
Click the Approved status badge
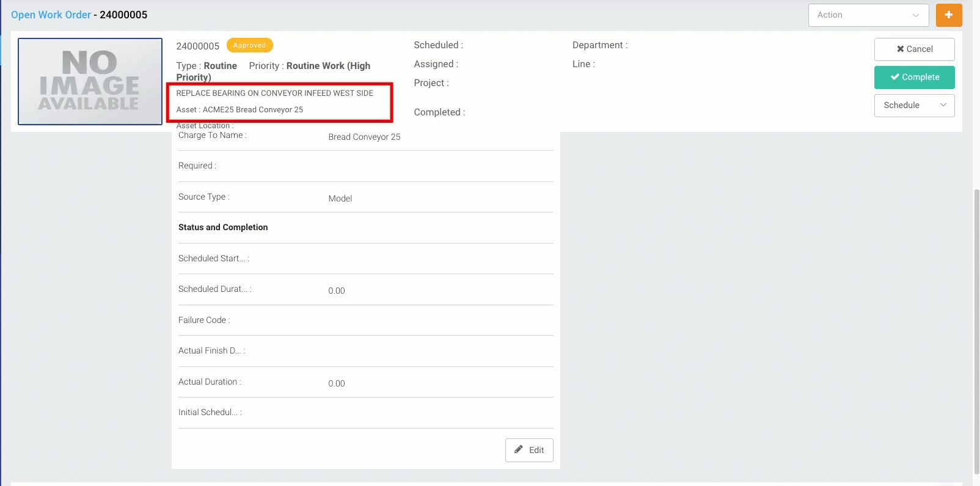point(250,45)
